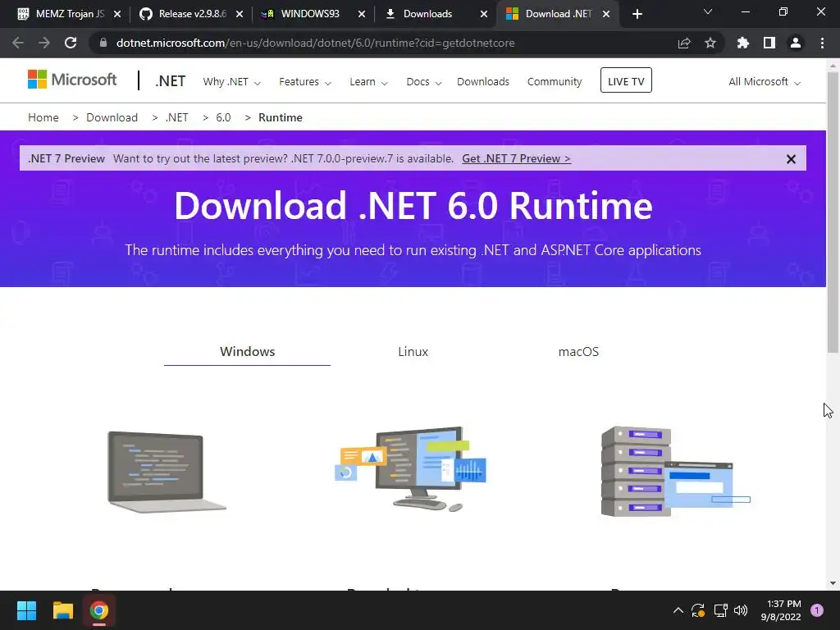This screenshot has height=630, width=840.
Task: Click the LIVE TV button
Action: [626, 80]
